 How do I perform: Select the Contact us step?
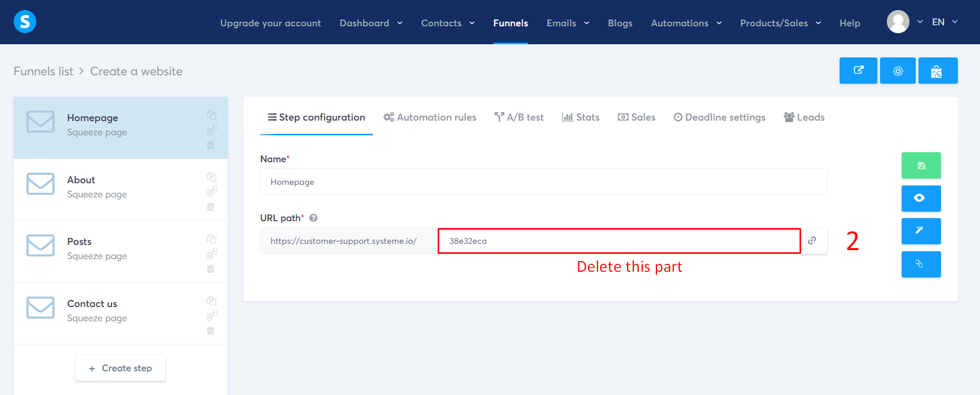pyautogui.click(x=120, y=313)
